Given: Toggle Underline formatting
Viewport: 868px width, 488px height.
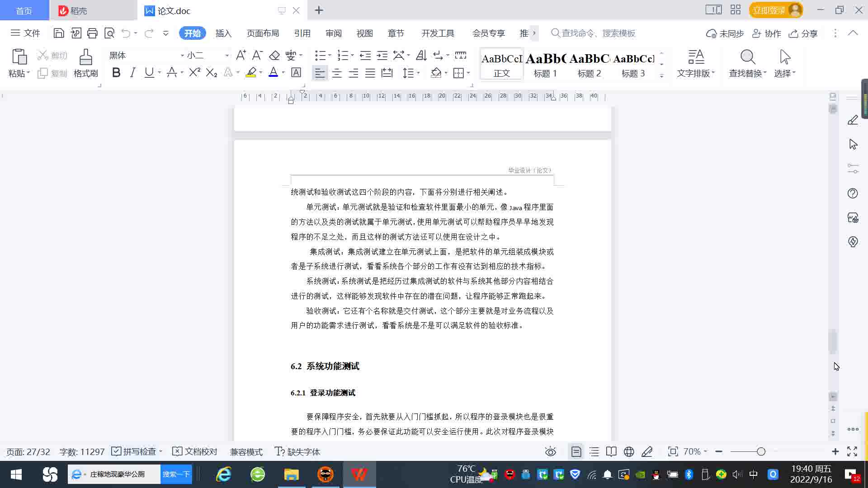Looking at the screenshot, I should click(x=149, y=72).
